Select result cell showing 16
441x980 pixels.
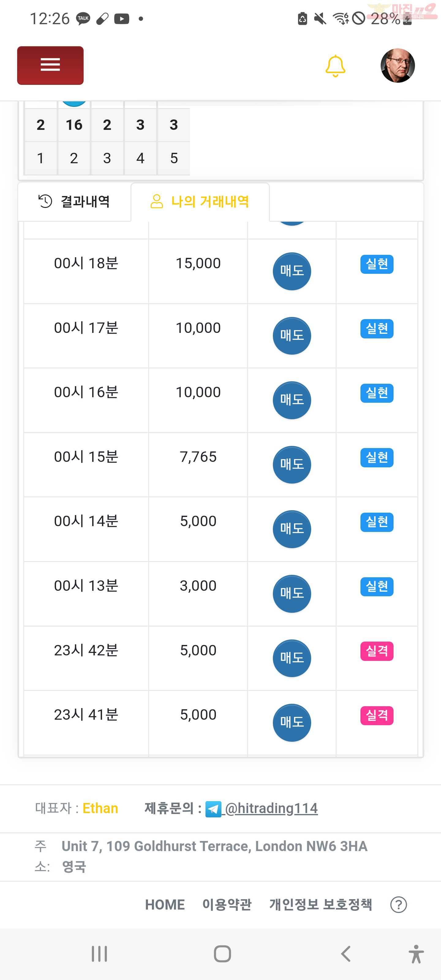tap(74, 125)
